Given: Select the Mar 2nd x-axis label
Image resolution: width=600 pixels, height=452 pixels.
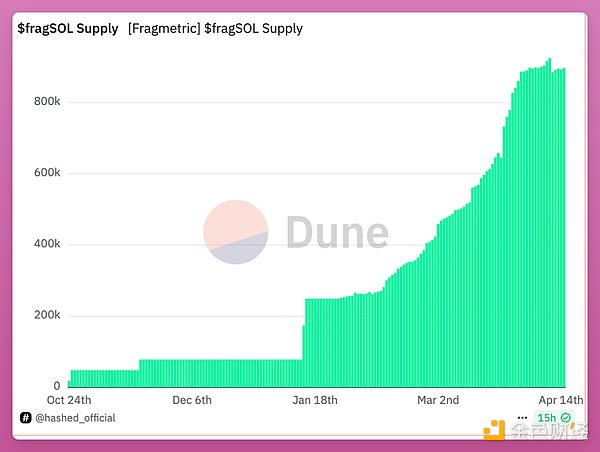Looking at the screenshot, I should (x=436, y=400).
